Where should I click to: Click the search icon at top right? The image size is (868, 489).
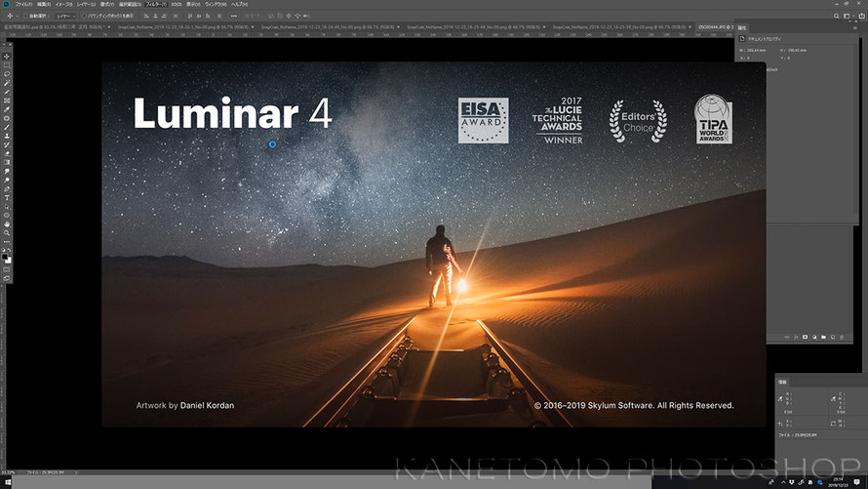836,16
